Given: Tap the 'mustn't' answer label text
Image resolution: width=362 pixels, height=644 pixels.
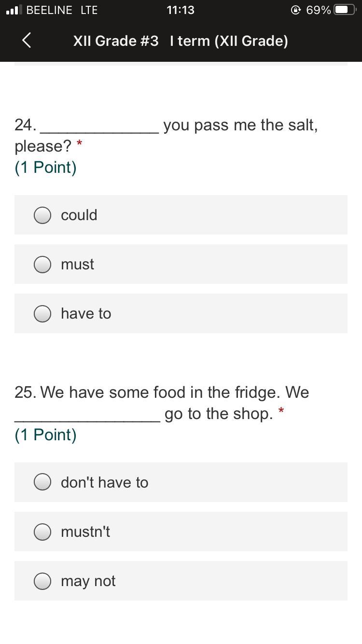Looking at the screenshot, I should point(85,532).
